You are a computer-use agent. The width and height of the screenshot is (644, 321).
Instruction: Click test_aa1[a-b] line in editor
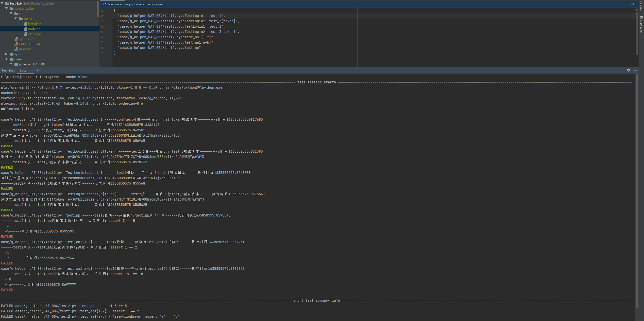point(166,42)
